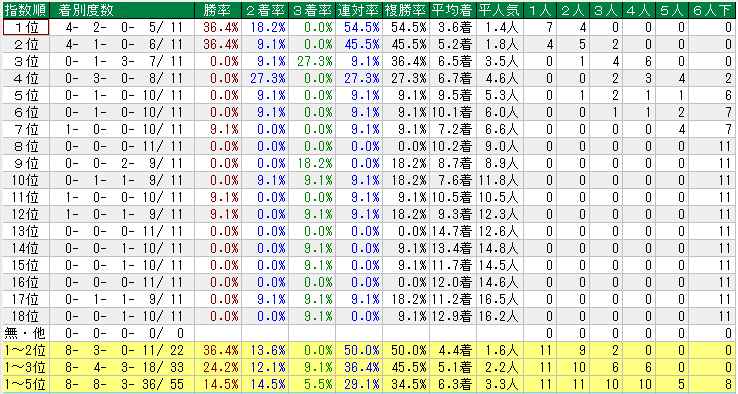
Task: Click the yellow 1～2位 summary row
Action: click(369, 350)
